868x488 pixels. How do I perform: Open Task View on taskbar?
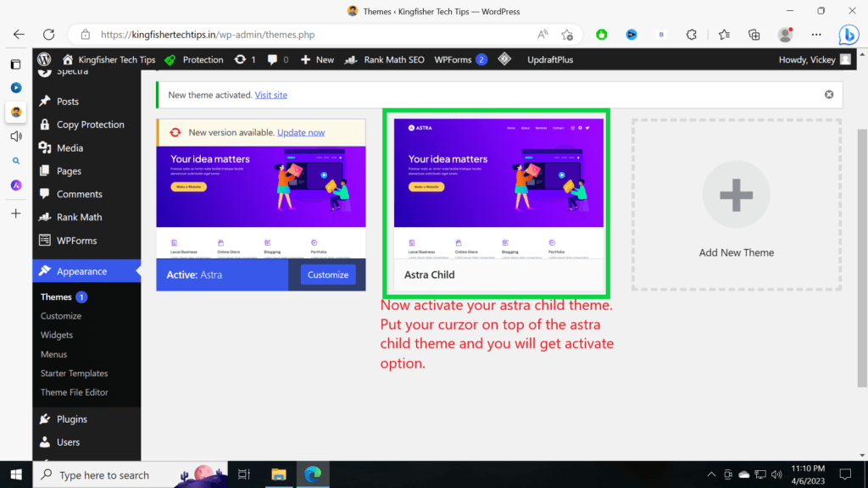point(243,474)
